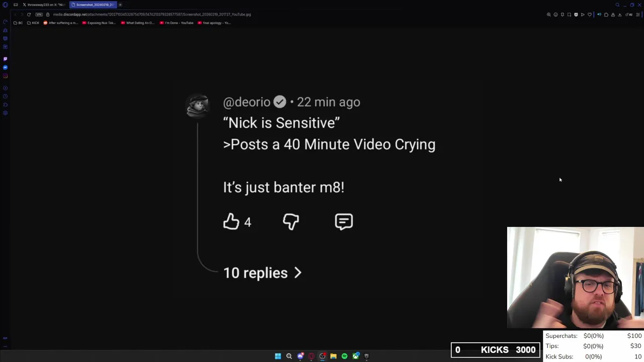Open the 'Exposing Nux Tak...' bookmark

(x=99, y=23)
